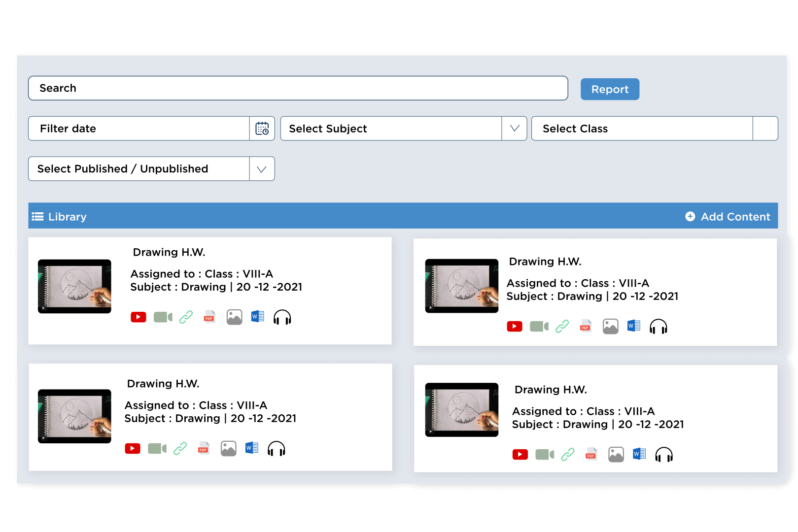Click the headphones audio icon in the top-right card

click(x=658, y=327)
